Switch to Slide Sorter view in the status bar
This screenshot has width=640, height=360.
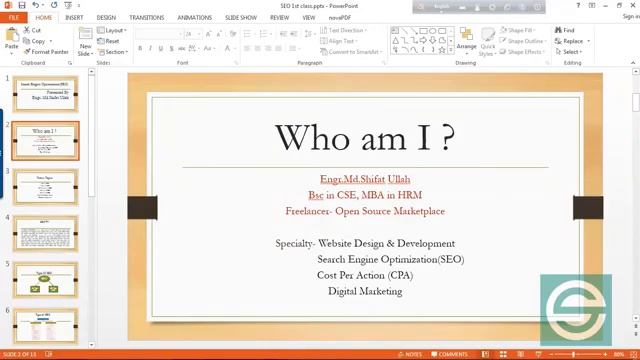503,354
